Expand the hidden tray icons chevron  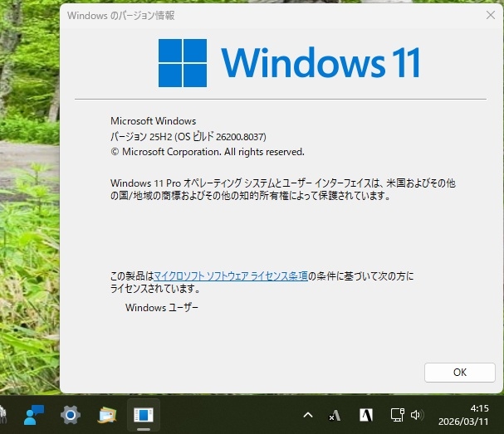(x=308, y=415)
